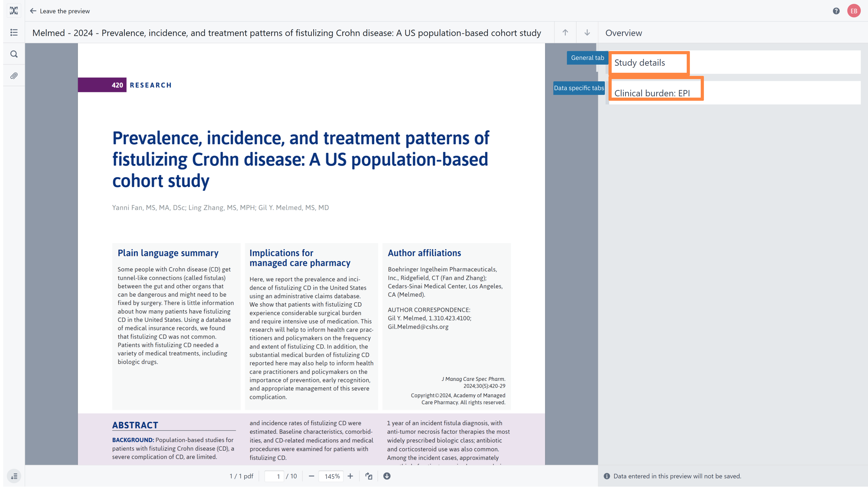
Task: Click the Leave the preview back arrow
Action: point(33,11)
